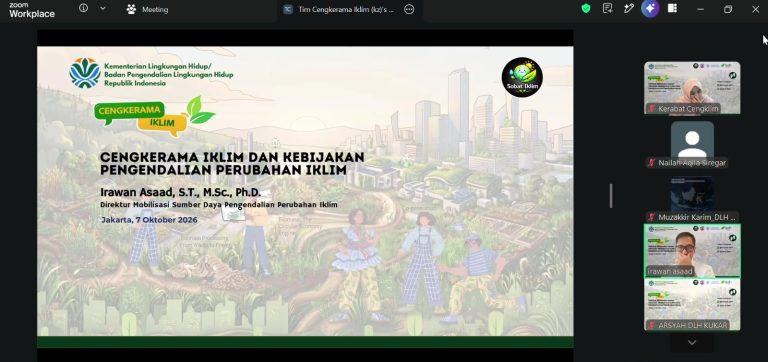This screenshot has width=768, height=362.
Task: Click muted mic icon of Nailah Aqila Siregar
Action: [652, 163]
